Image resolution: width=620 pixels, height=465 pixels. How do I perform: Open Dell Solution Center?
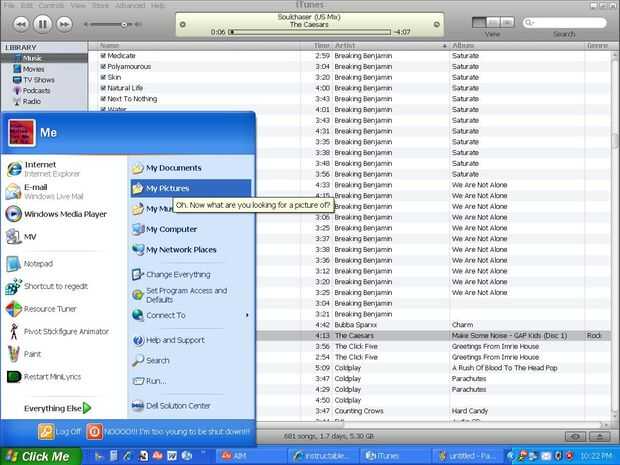tap(191, 406)
